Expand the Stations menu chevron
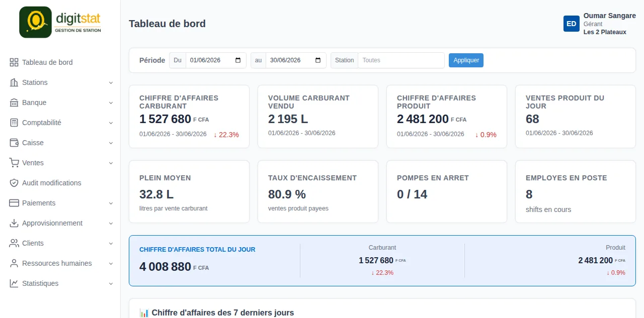Viewport: 644px width, 318px height. pyautogui.click(x=111, y=82)
